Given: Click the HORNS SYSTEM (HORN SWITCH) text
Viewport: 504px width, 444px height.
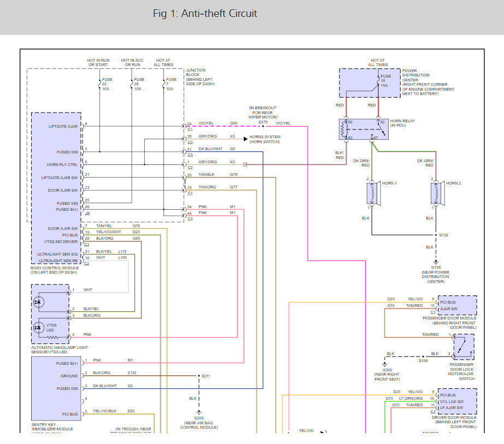Looking at the screenshot, I should (265, 139).
